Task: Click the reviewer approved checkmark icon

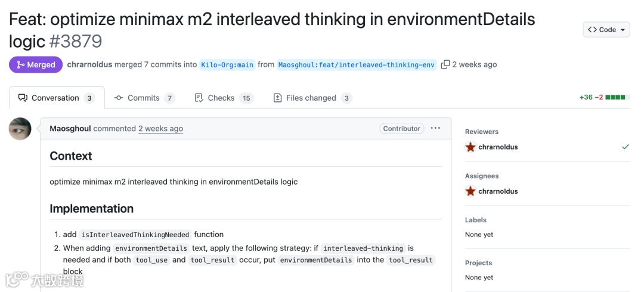Action: 625,147
